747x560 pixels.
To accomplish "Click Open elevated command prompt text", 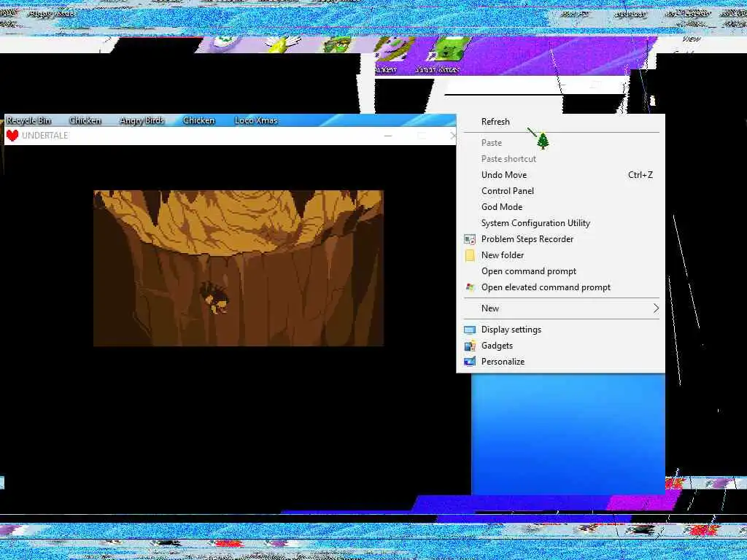I will pyautogui.click(x=546, y=287).
